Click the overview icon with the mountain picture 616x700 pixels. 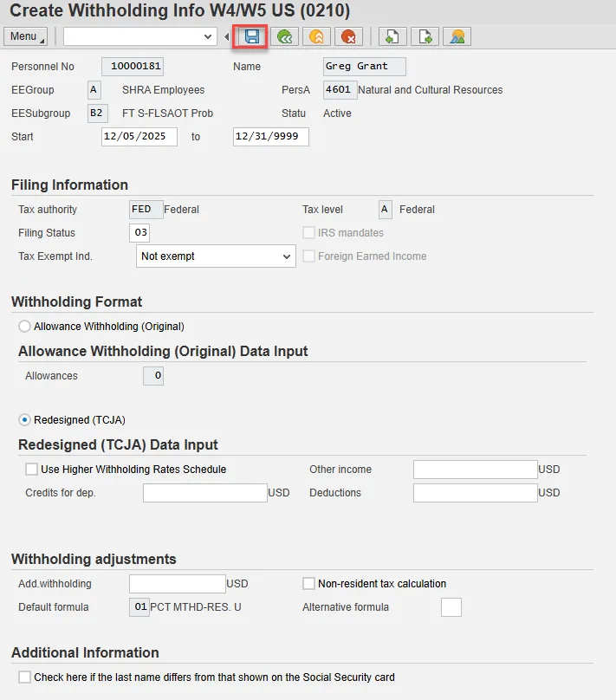tap(457, 36)
